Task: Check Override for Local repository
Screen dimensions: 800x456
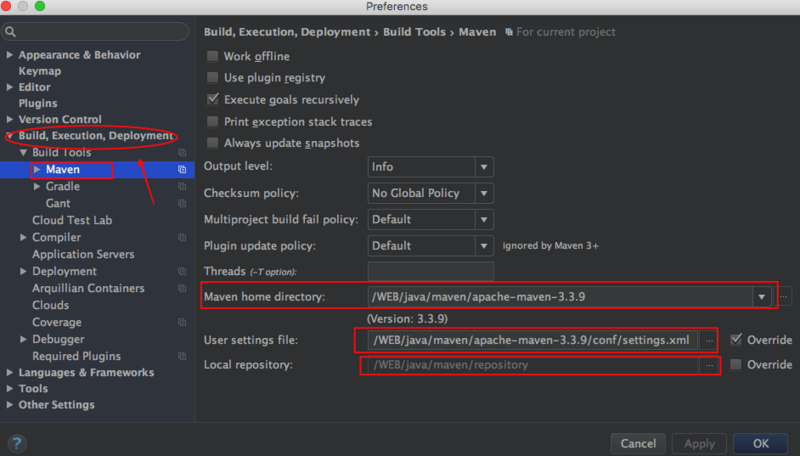Action: tap(736, 364)
